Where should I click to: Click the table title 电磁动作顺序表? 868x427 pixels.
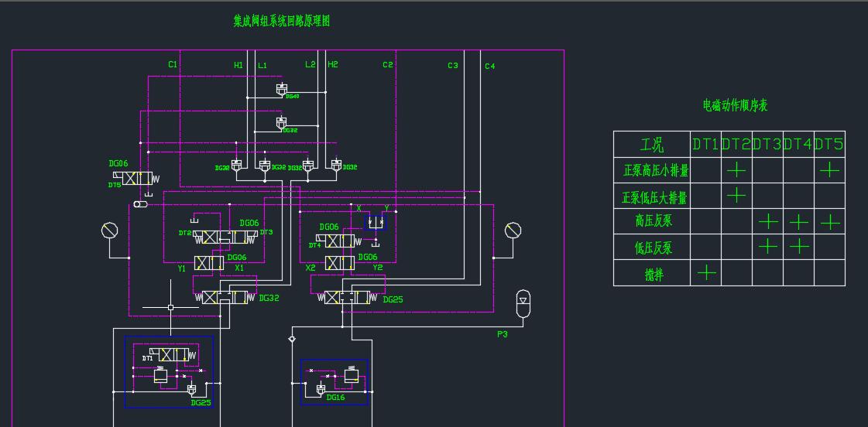coord(735,105)
